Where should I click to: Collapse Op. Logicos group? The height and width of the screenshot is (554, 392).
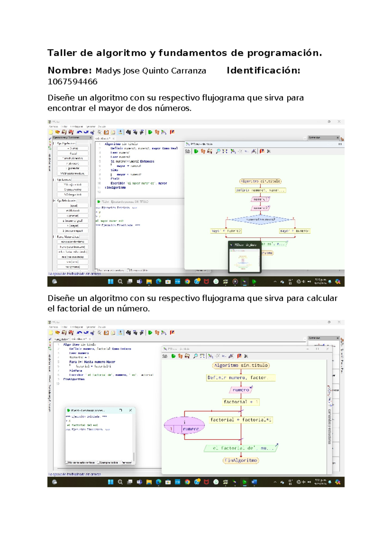55,180
